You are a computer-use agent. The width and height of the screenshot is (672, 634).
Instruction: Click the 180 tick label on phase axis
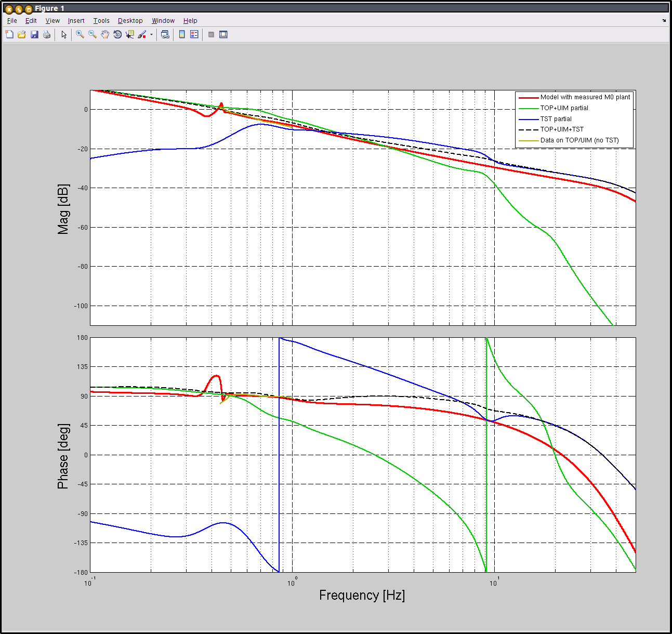click(x=83, y=338)
